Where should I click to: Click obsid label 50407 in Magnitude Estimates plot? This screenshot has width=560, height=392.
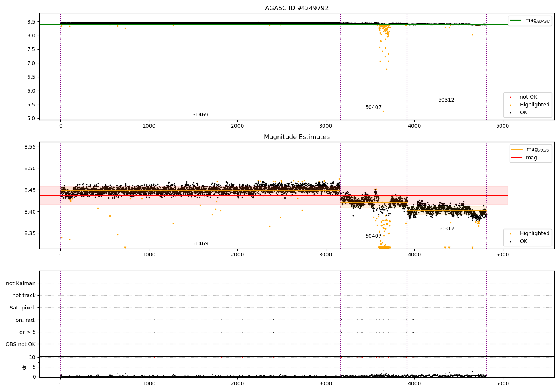[373, 236]
